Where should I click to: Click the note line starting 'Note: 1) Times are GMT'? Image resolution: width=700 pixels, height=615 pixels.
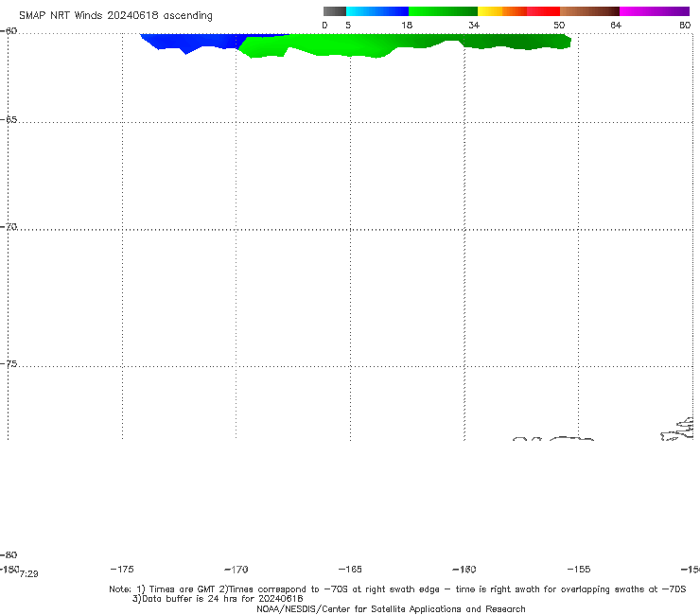coord(397,589)
